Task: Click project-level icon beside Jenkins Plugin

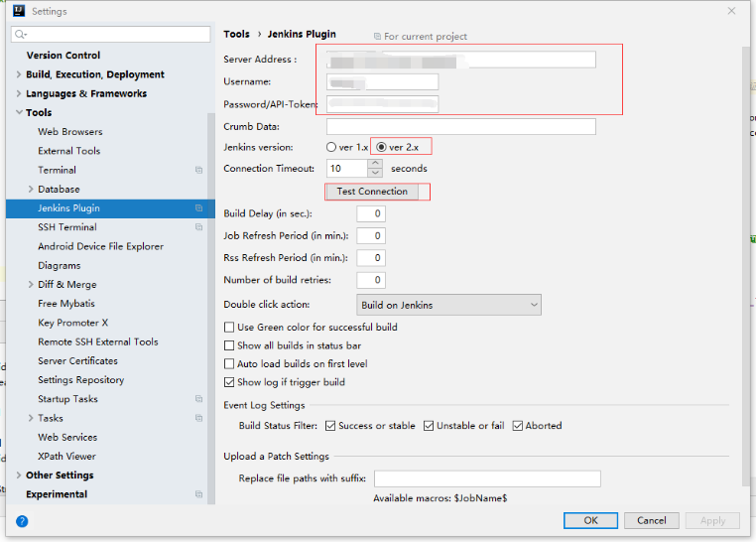Action: [x=198, y=207]
